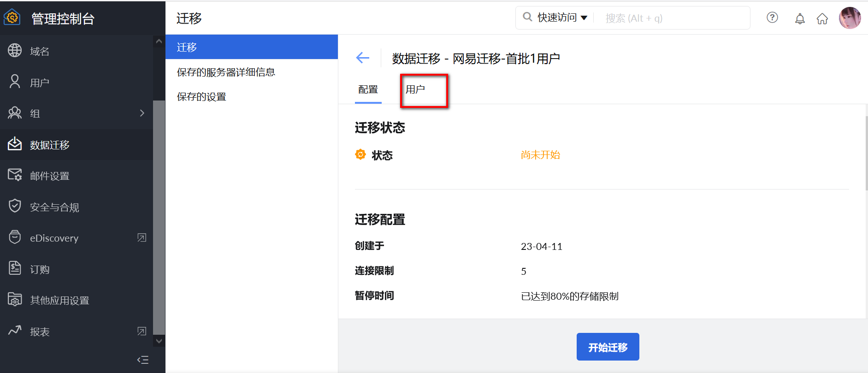Open 安全与合规 in the sidebar
868x373 pixels.
click(54, 207)
